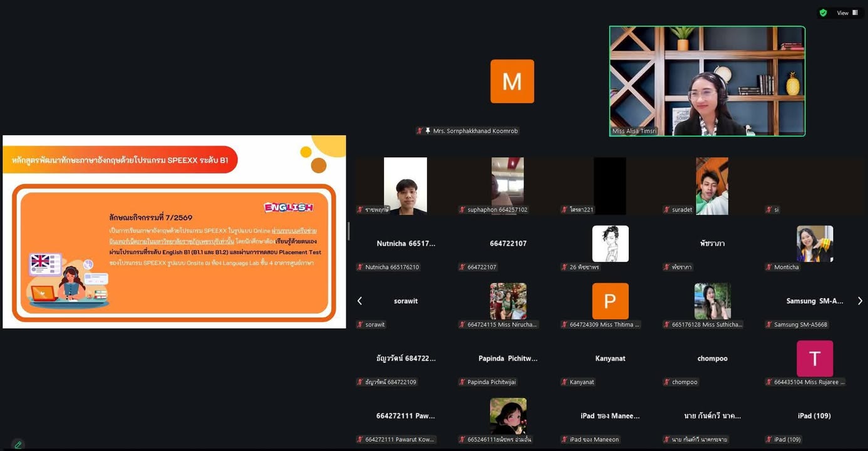Click the Papinda Pichitwijai name label
This screenshot has height=451, width=868.
click(492, 382)
